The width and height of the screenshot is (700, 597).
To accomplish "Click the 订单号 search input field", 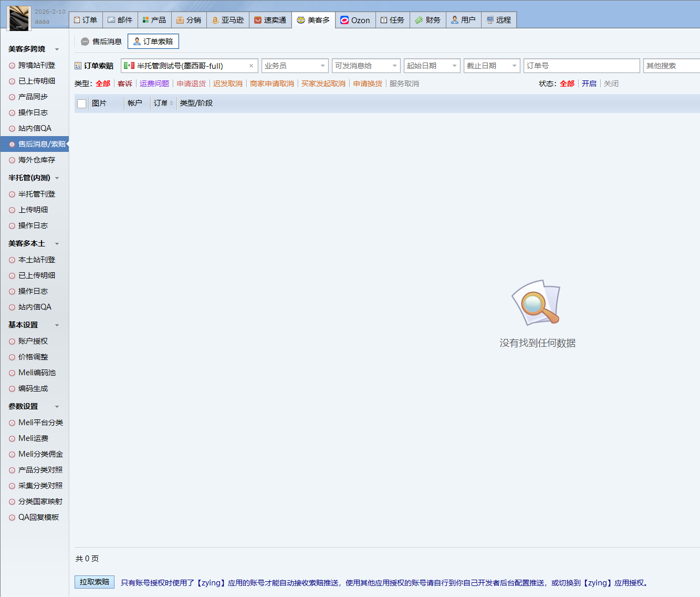I will coord(581,66).
